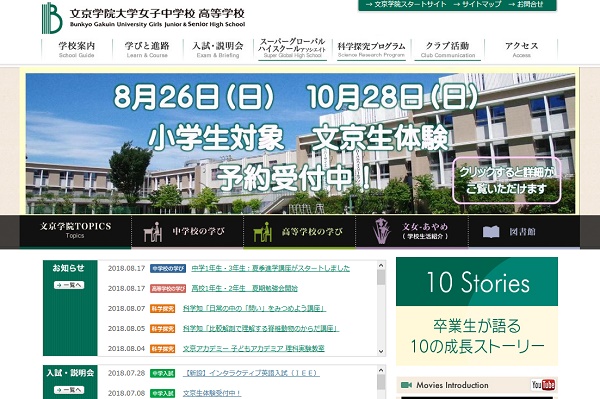600x399 pixels.
Task: Open 学びと進路 Learn & Course menu
Action: click(147, 49)
